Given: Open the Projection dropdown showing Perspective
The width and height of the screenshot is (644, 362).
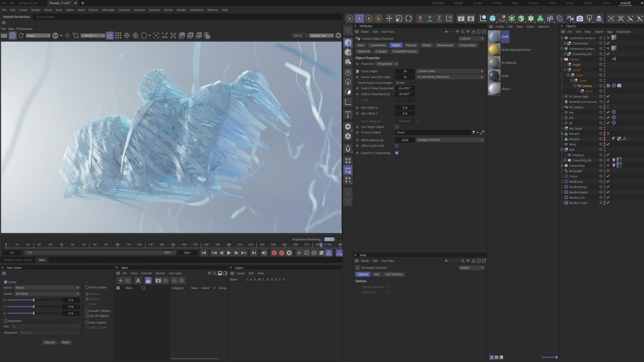Looking at the screenshot, I should tap(386, 64).
